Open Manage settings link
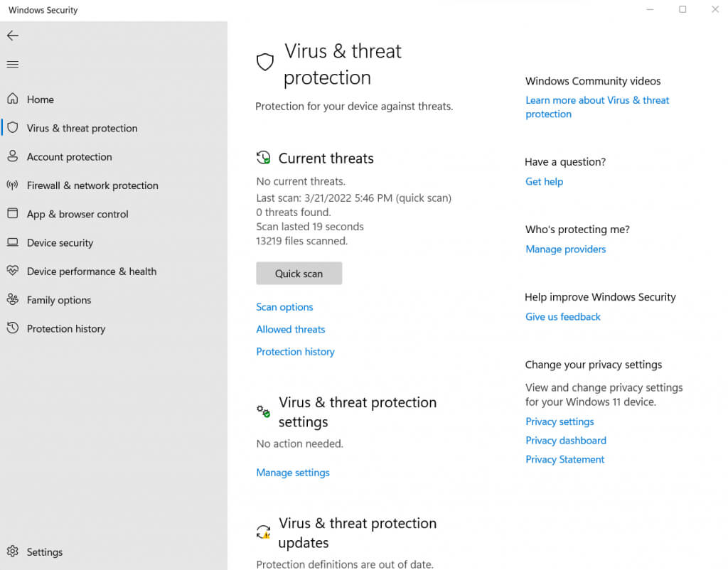Image resolution: width=728 pixels, height=570 pixels. coord(293,473)
